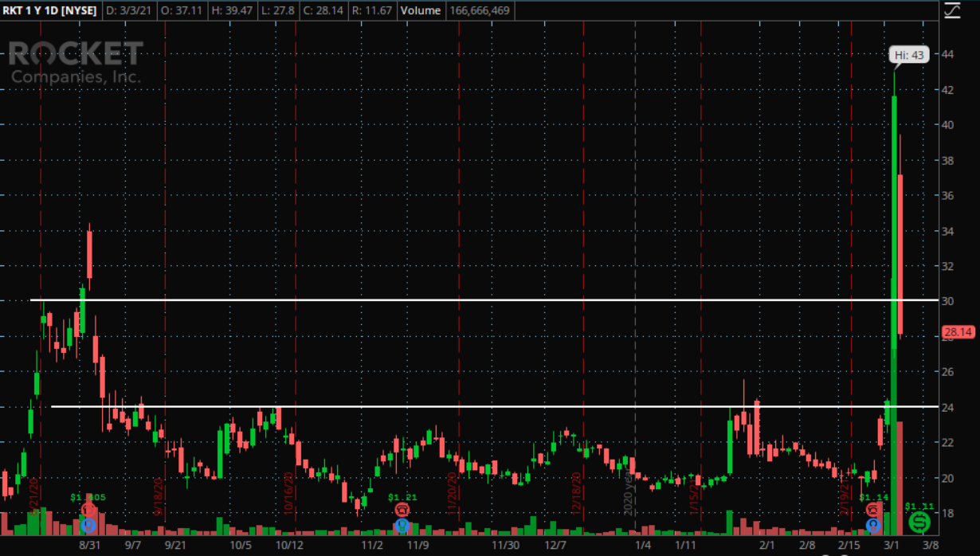This screenshot has height=556, width=980.
Task: Click the red earnings phone icon under $1.405
Action: 88,511
